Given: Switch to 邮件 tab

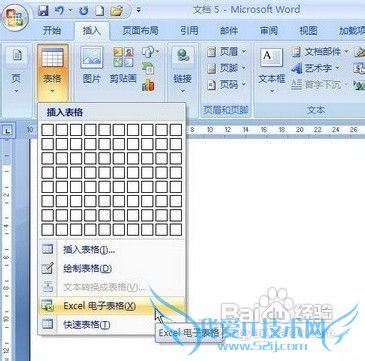Looking at the screenshot, I should pos(229,31).
